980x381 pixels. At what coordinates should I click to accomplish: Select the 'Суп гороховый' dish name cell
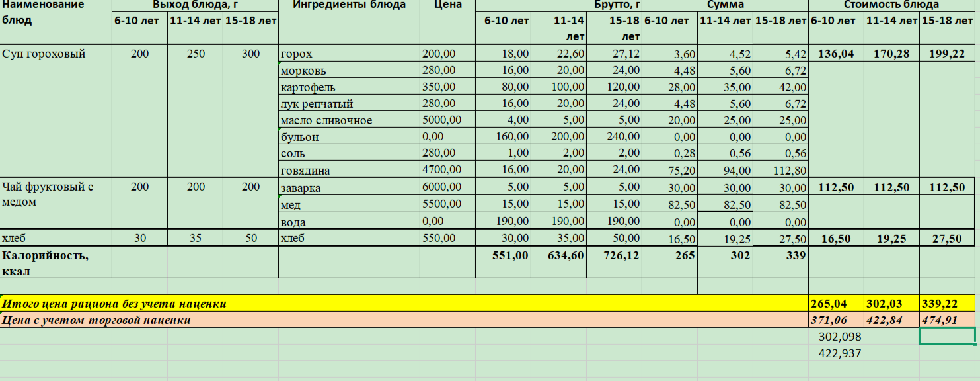(44, 54)
